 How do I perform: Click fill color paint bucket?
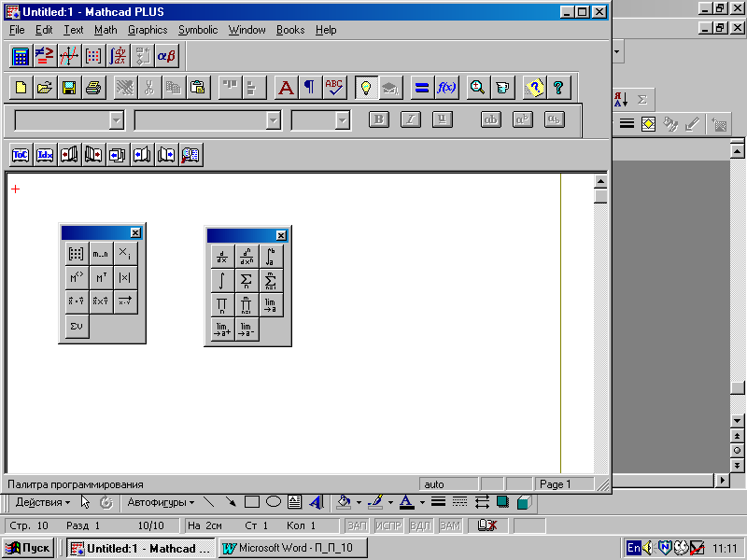tap(344, 502)
